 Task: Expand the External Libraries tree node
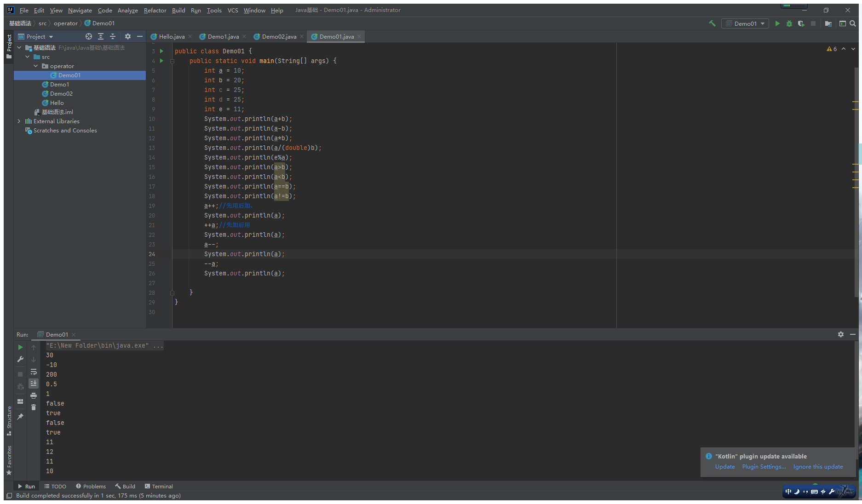[19, 121]
